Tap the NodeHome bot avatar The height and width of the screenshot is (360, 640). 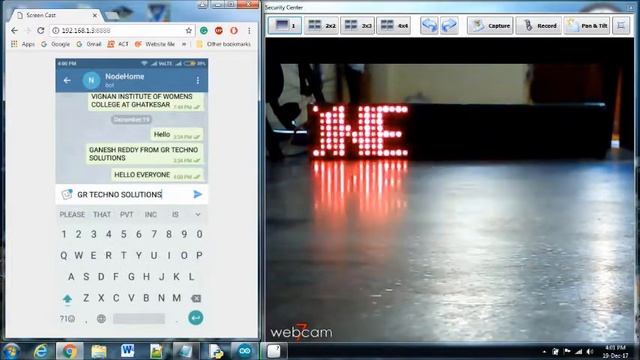(91, 80)
